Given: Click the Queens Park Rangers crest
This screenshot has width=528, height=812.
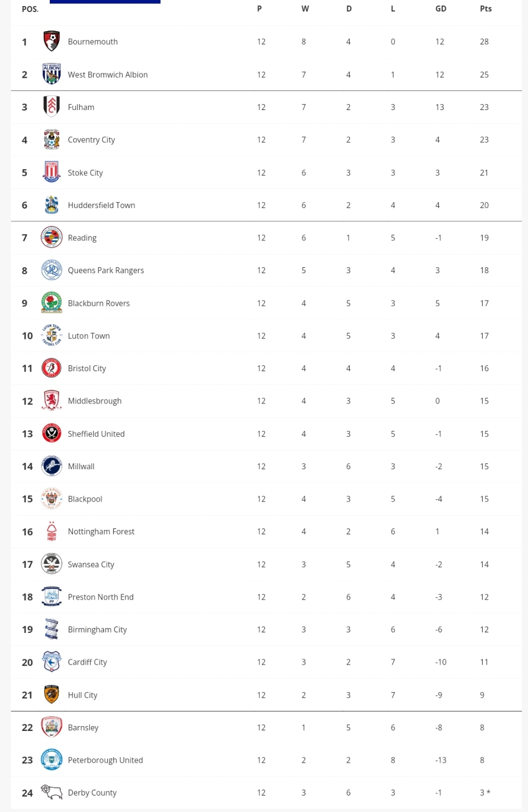Looking at the screenshot, I should [51, 270].
